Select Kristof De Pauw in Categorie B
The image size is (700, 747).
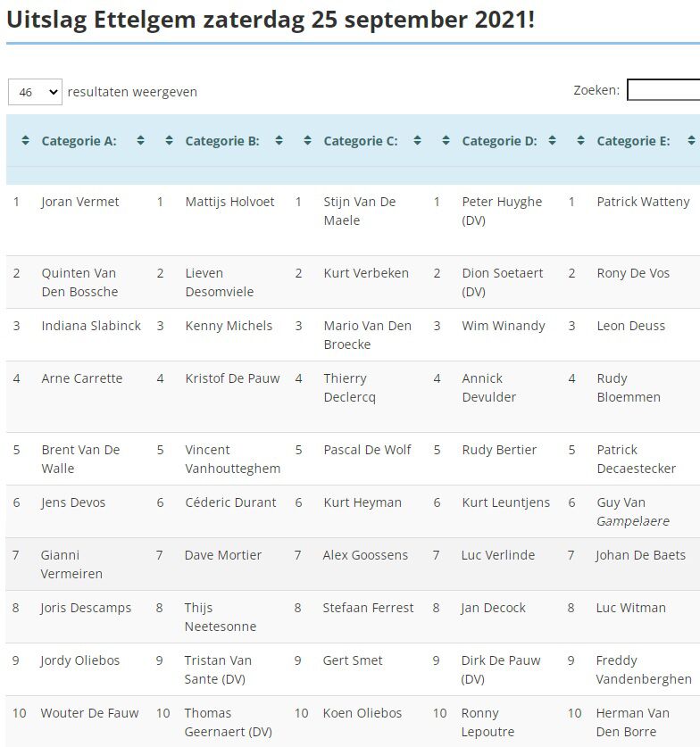coord(232,378)
